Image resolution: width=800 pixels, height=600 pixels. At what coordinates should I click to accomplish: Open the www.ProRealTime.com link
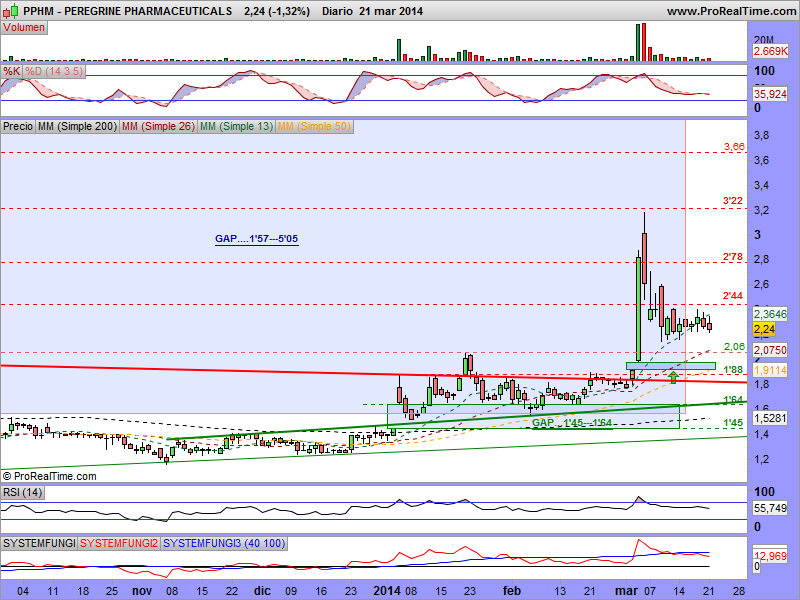pos(731,11)
